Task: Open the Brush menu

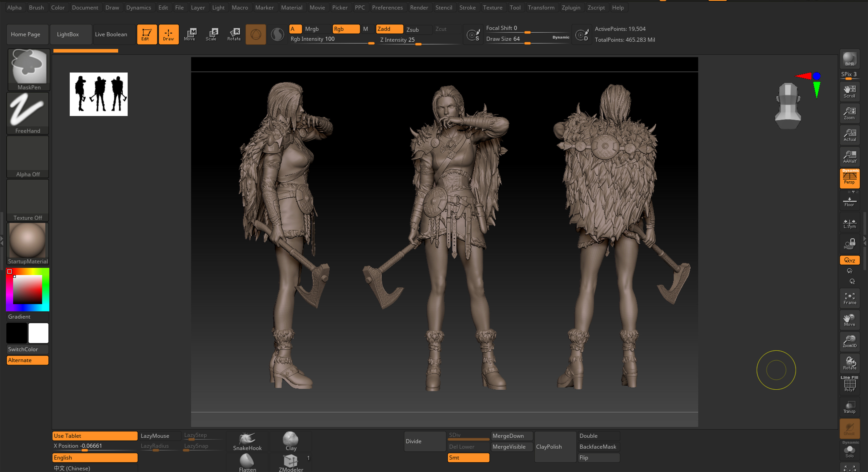Action: 36,7
